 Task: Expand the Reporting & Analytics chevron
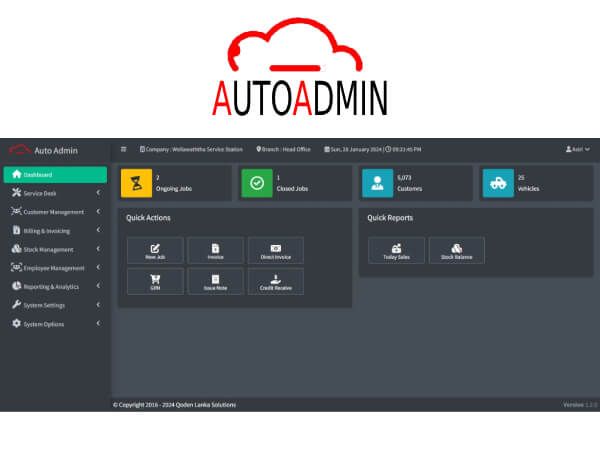pyautogui.click(x=98, y=285)
